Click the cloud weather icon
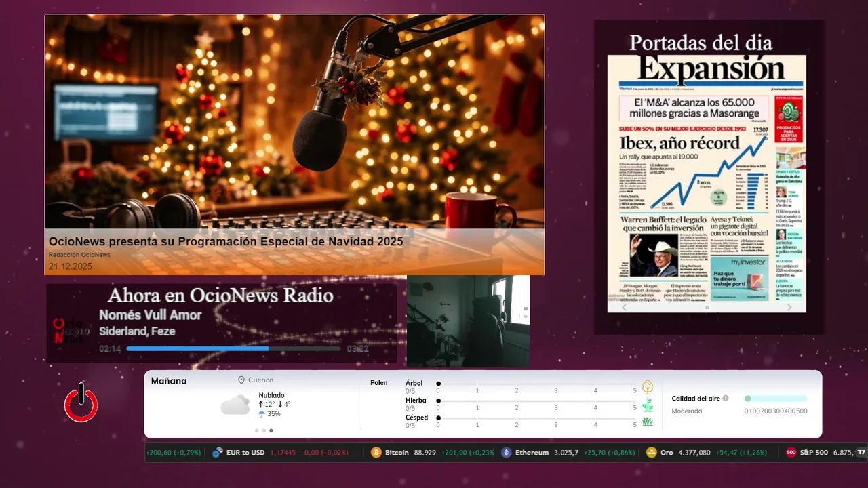 (x=235, y=405)
